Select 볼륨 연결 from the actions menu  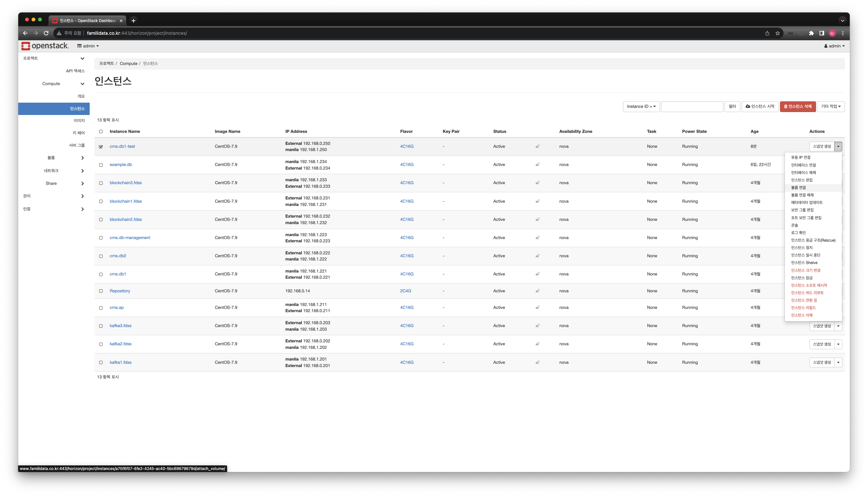click(x=798, y=188)
